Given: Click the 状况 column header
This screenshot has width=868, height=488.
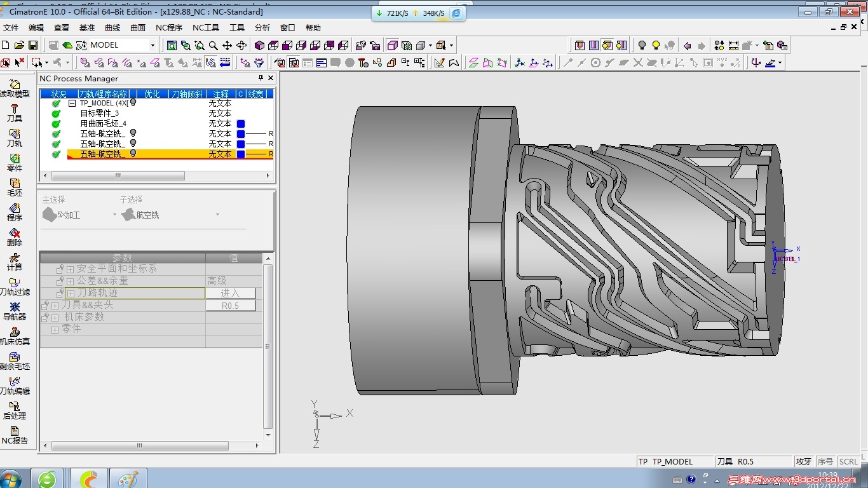Looking at the screenshot, I should (59, 94).
